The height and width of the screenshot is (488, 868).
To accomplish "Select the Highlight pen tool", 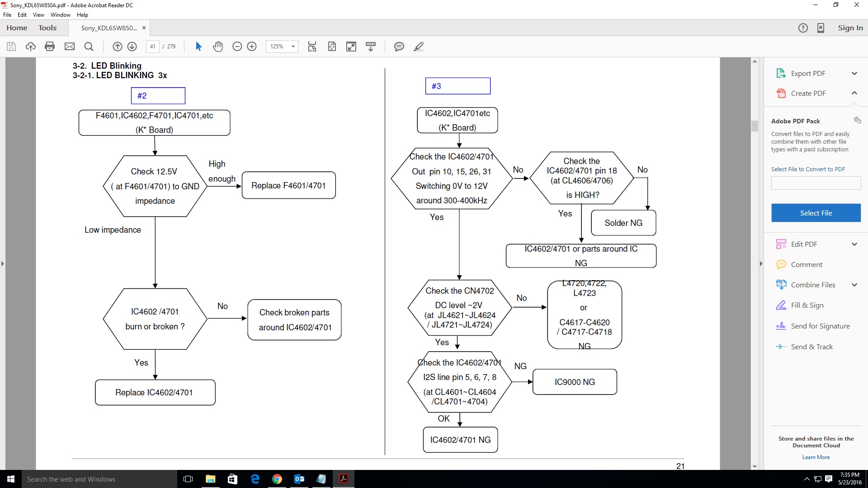I will click(419, 47).
